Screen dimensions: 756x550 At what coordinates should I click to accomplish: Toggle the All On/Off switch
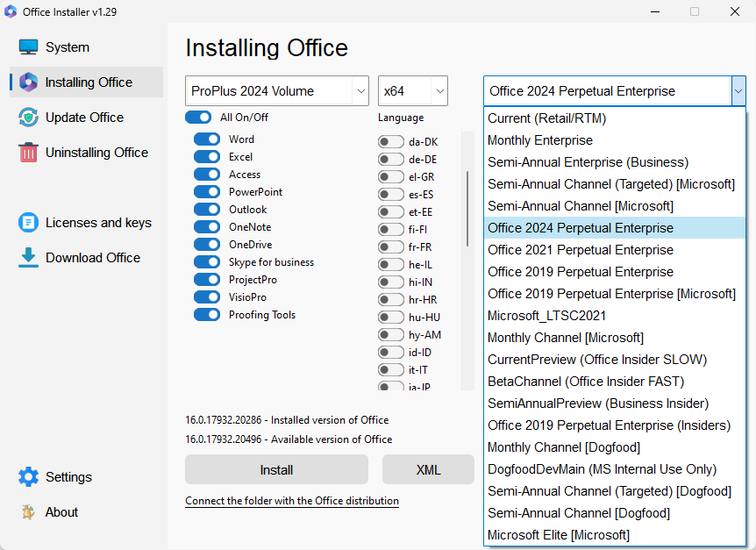pos(198,118)
